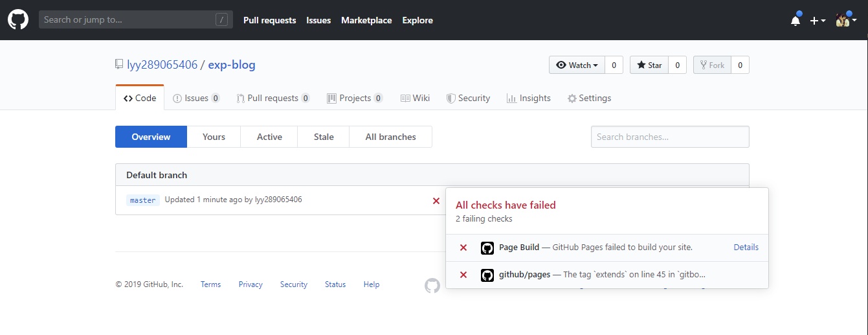The height and width of the screenshot is (335, 868).
Task: Open the master branch label
Action: click(x=143, y=200)
